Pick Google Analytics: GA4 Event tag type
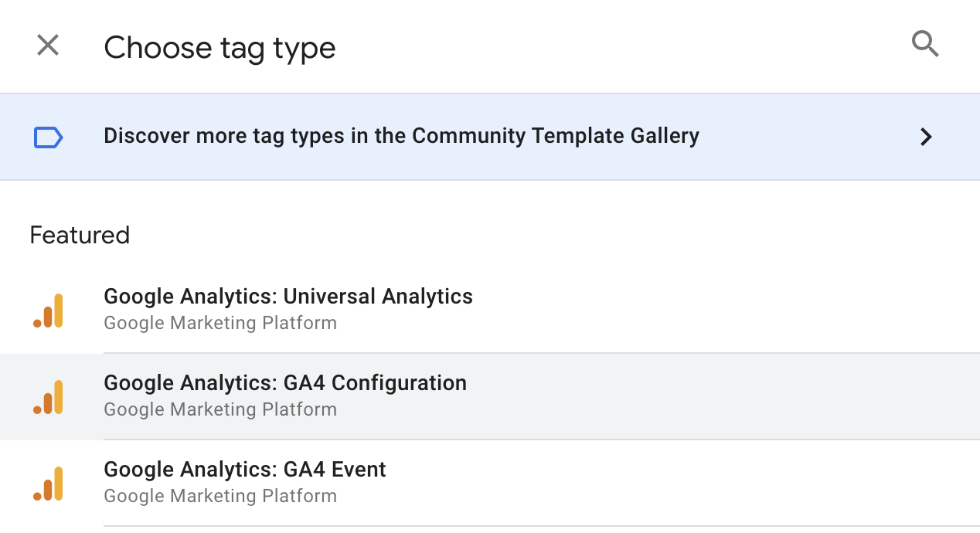Viewport: 980px width, 533px height. pyautogui.click(x=245, y=470)
